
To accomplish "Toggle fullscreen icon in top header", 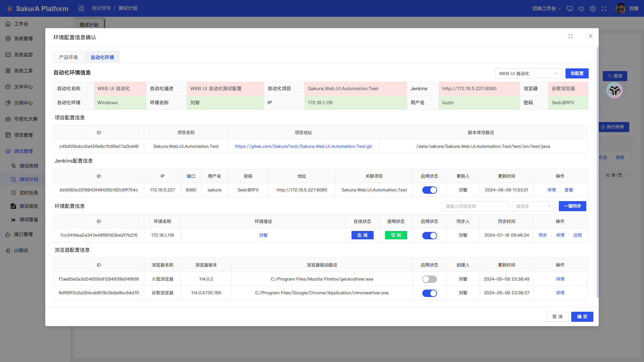I will [604, 9].
